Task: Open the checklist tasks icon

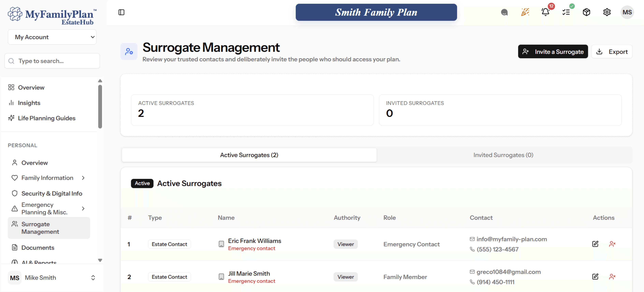Action: 566,12
